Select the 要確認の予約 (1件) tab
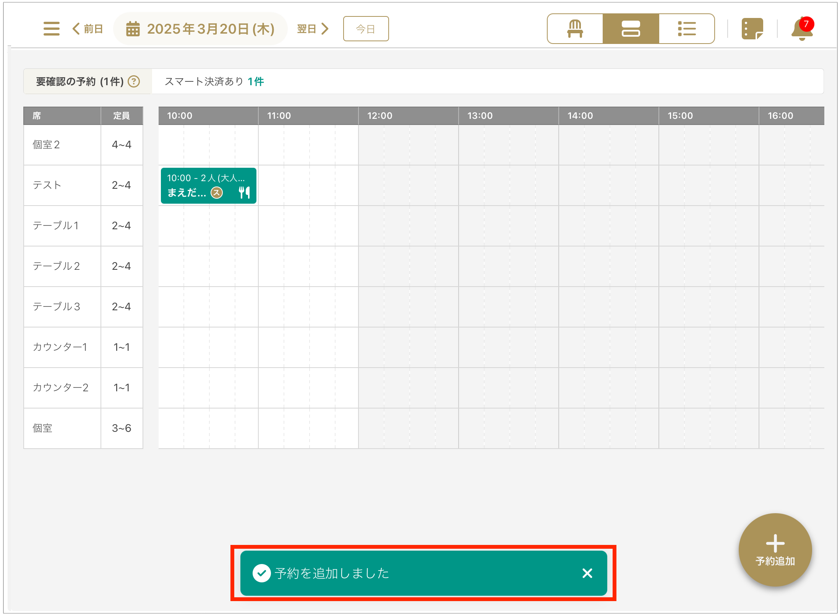 pos(80,81)
